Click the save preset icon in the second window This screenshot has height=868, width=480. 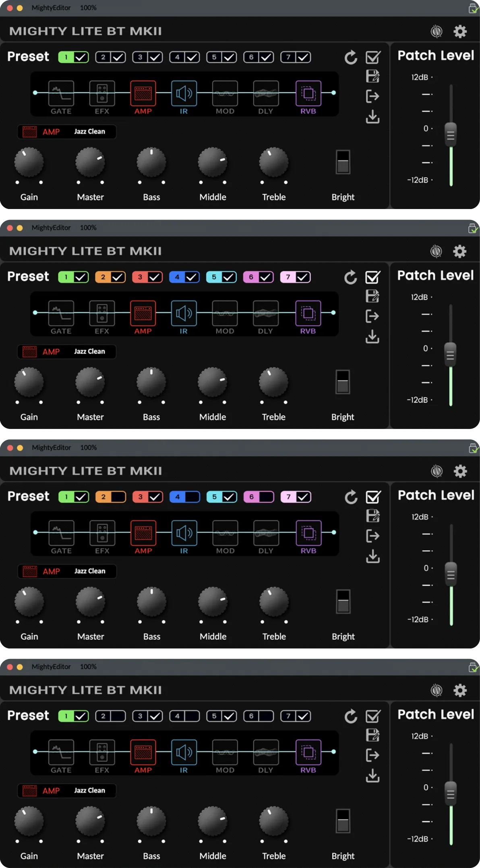pos(372,296)
